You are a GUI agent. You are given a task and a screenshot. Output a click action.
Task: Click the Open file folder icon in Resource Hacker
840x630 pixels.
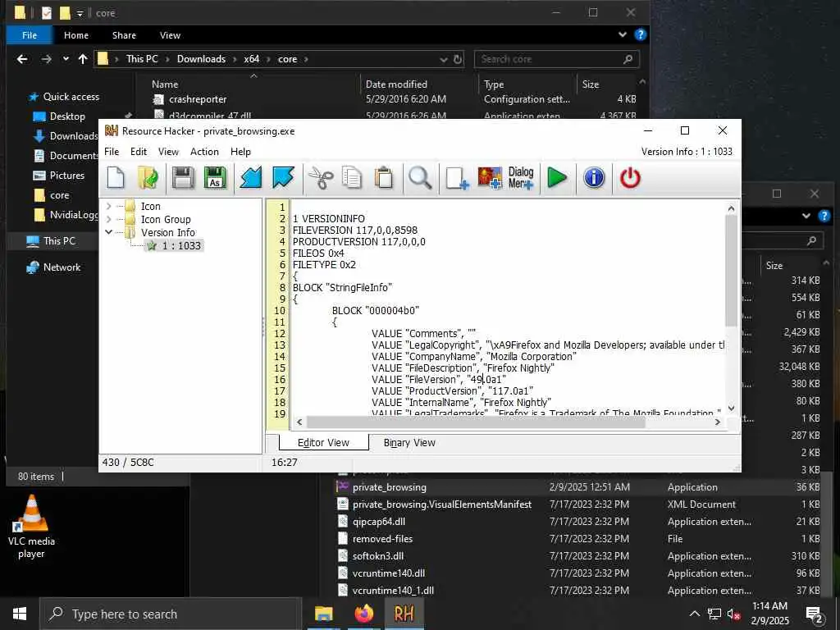click(148, 178)
